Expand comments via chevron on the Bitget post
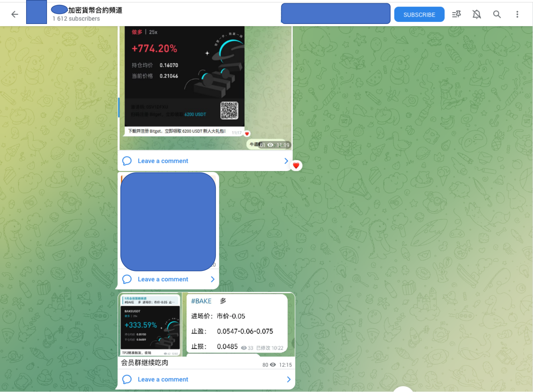This screenshot has width=533, height=392. click(286, 161)
